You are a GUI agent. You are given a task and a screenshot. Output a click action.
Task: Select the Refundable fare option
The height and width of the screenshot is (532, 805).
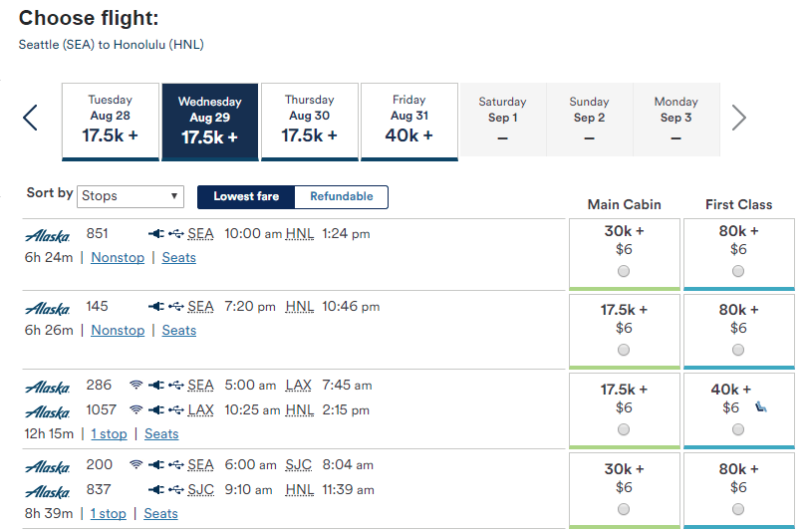click(x=342, y=197)
